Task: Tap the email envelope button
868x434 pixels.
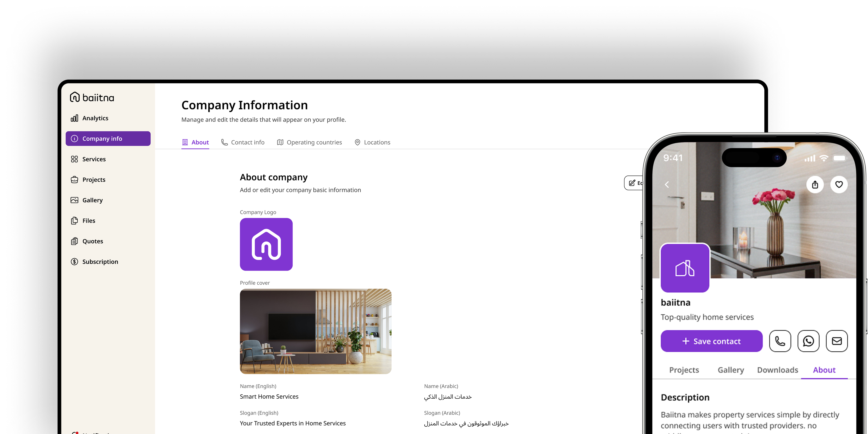Action: click(x=837, y=341)
